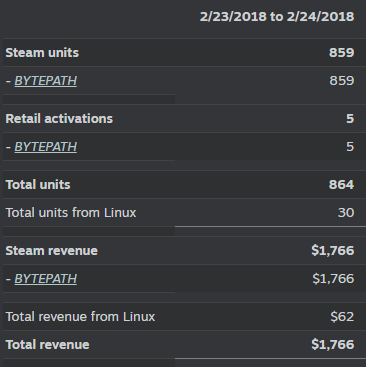Click BYTEPATH units value 859

click(x=342, y=81)
